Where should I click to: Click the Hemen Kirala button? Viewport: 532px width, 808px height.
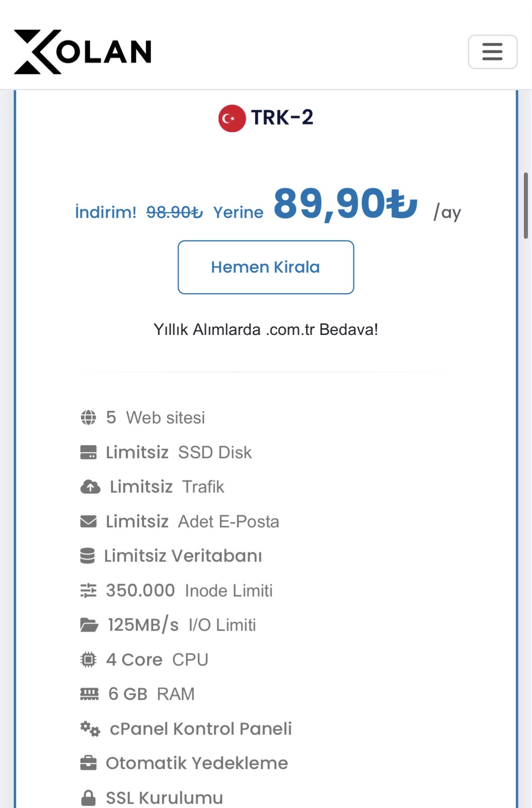[x=266, y=267]
